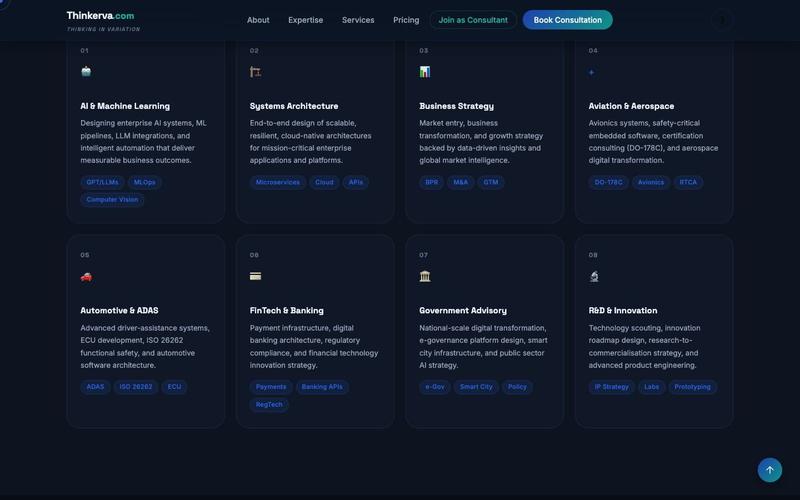This screenshot has width=800, height=500.
Task: Go to Expertise in the navigation
Action: tap(306, 20)
